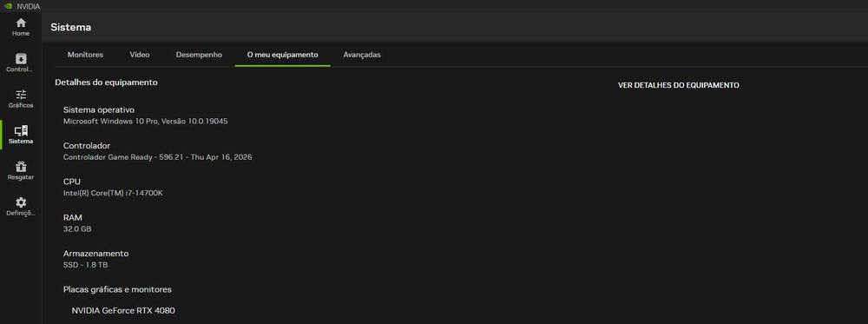This screenshot has width=868, height=324.
Task: Click the NVIDIA logo in the title bar
Action: pyautogui.click(x=8, y=6)
